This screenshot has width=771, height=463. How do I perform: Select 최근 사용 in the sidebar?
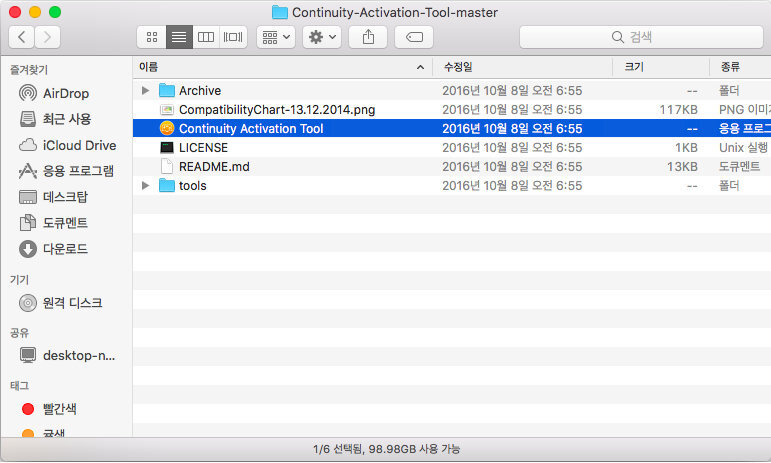[x=67, y=119]
